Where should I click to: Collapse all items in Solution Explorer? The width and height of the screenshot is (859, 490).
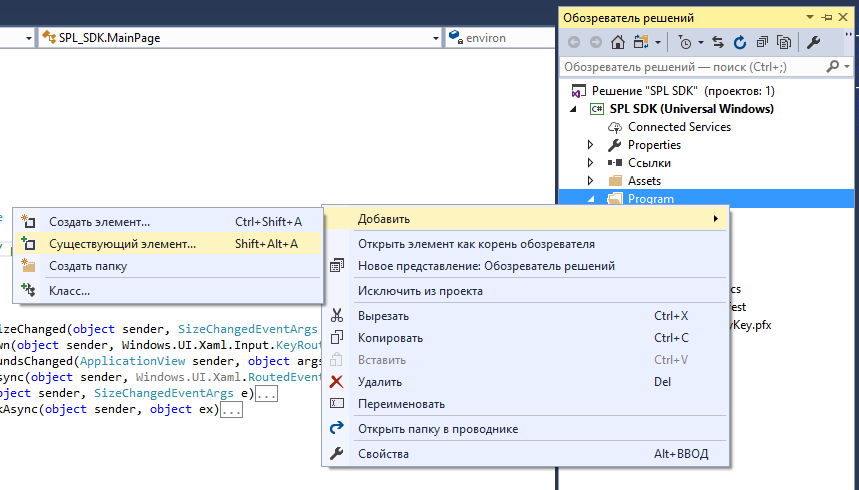pos(762,42)
